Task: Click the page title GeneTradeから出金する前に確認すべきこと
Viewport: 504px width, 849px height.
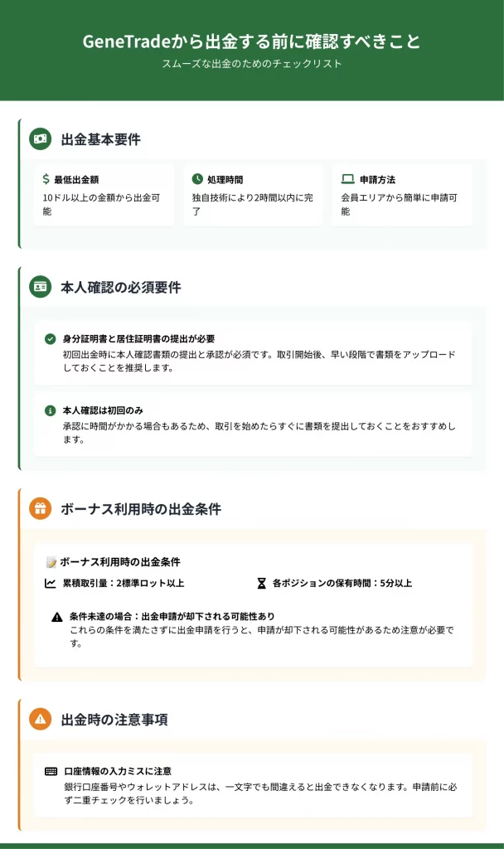Action: (251, 42)
